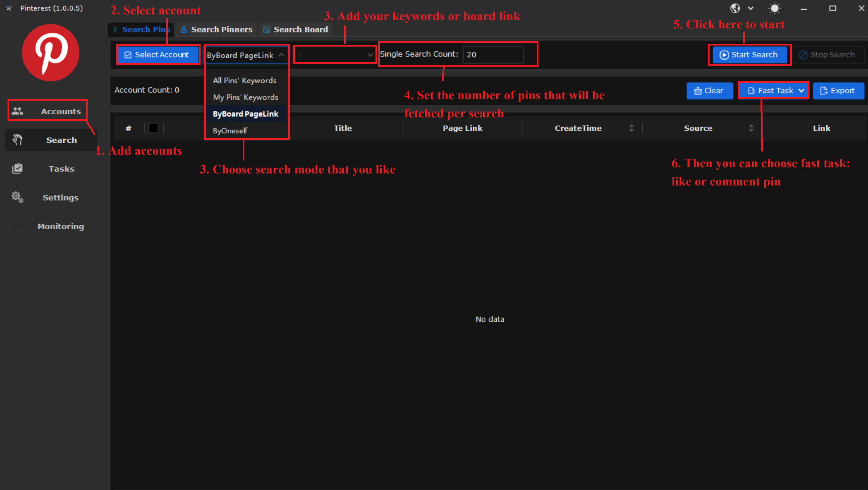Open Settings in the sidebar
This screenshot has height=490, width=868.
[51, 197]
